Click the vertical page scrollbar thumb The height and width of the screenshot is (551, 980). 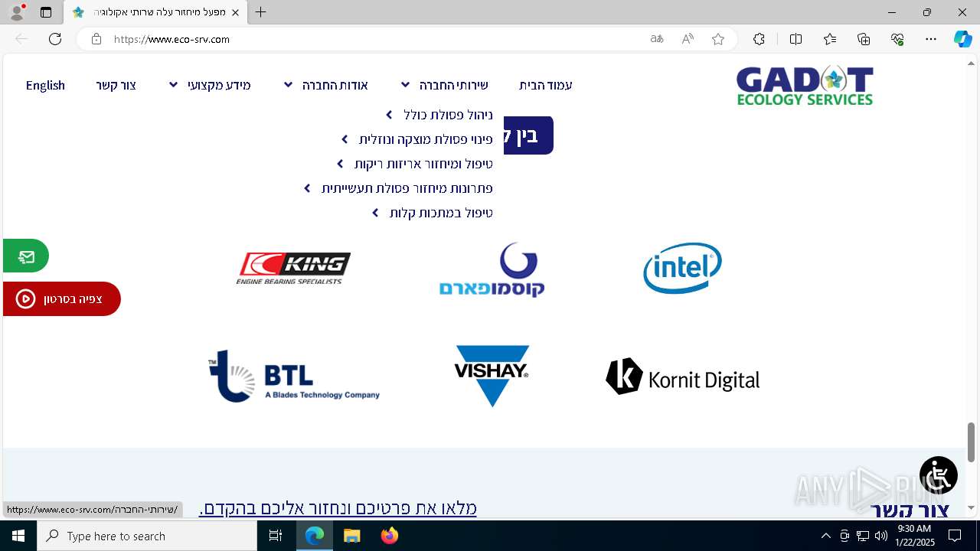[972, 442]
